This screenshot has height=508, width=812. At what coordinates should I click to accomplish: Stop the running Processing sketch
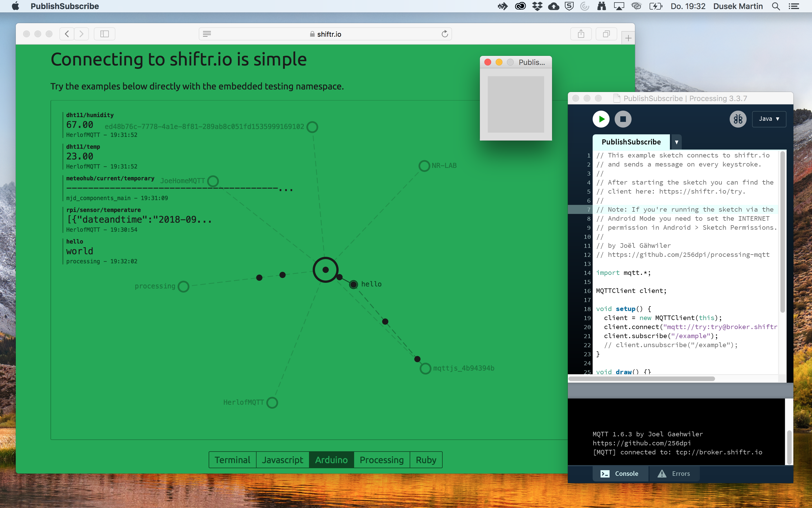623,119
